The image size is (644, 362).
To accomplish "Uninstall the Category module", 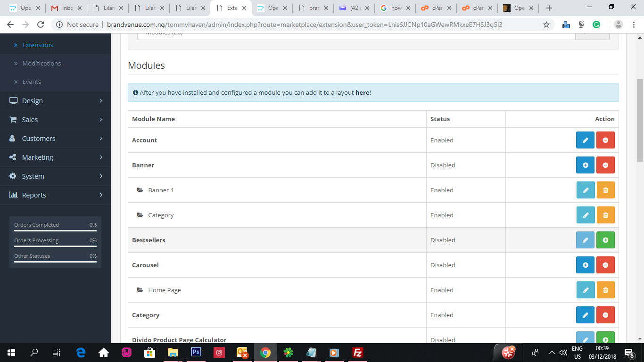I will pyautogui.click(x=605, y=315).
